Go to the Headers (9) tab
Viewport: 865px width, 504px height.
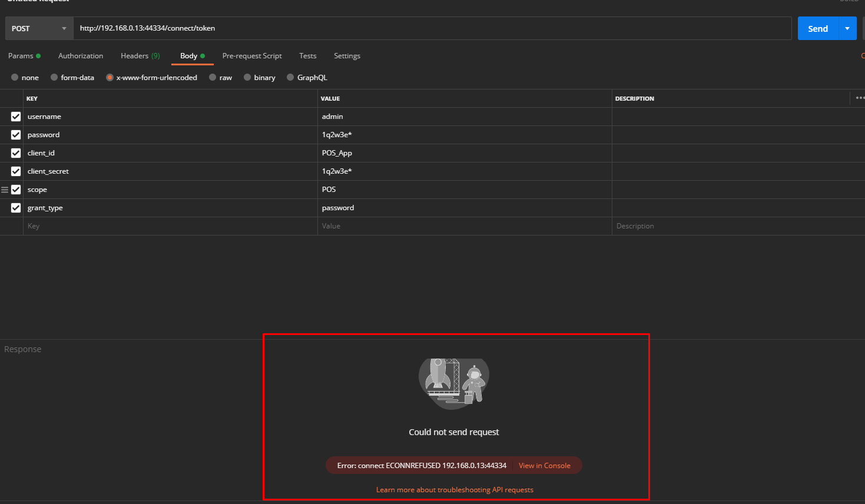click(x=140, y=56)
